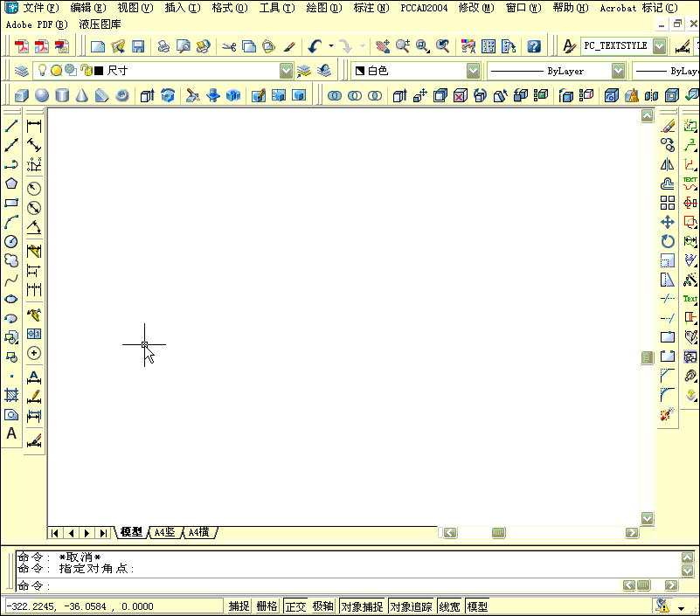Enable the 正交 ortho mode

(x=295, y=606)
